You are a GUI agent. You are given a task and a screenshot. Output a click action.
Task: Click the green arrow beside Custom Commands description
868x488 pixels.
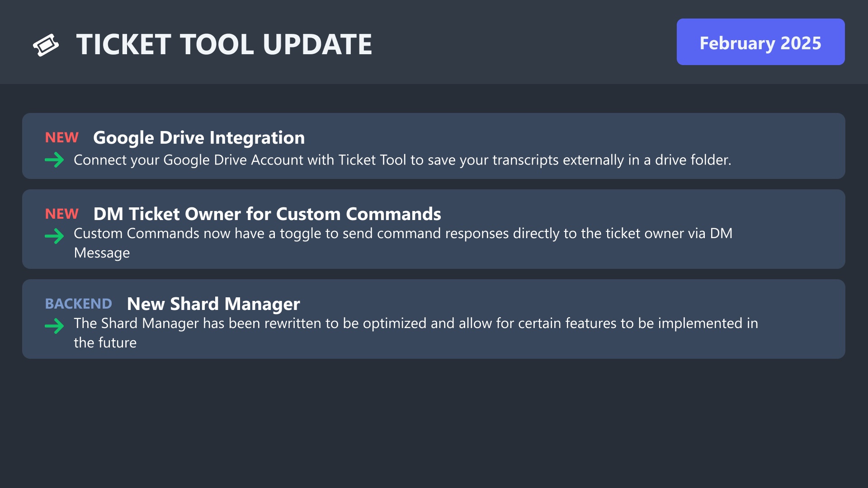54,235
